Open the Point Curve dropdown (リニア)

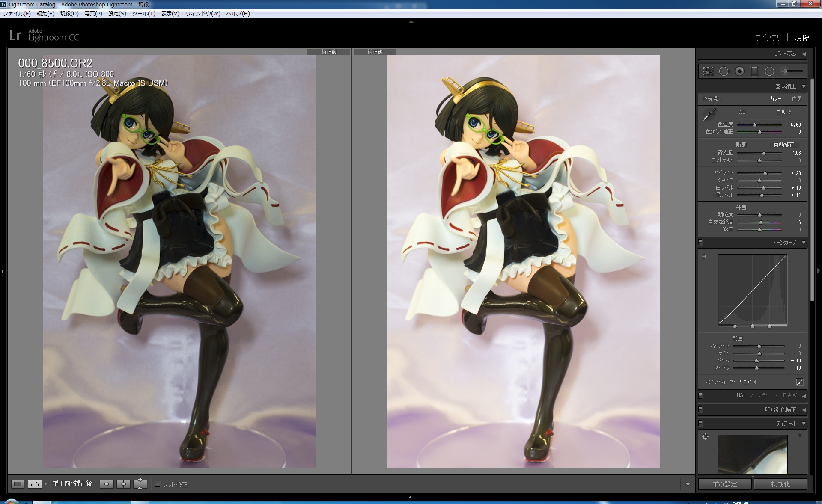pos(748,382)
